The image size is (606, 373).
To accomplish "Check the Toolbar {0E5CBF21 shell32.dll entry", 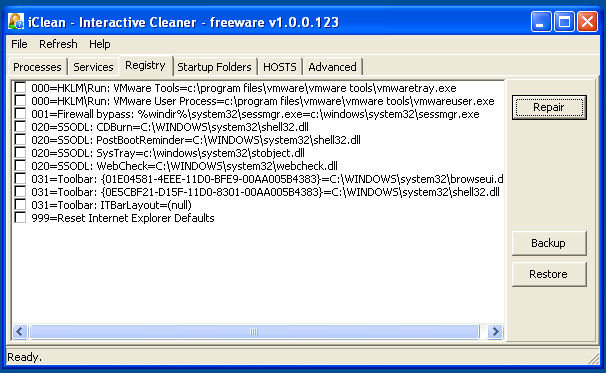I will point(20,192).
